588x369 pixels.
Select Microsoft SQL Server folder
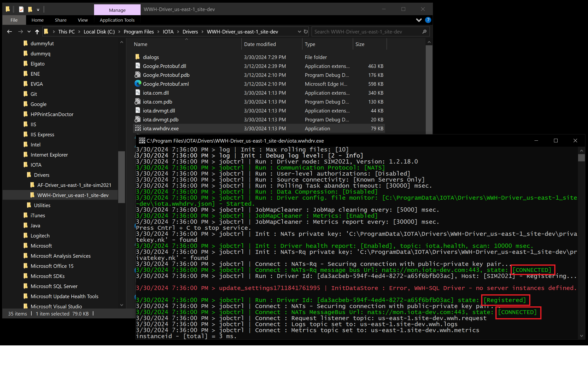(54, 286)
